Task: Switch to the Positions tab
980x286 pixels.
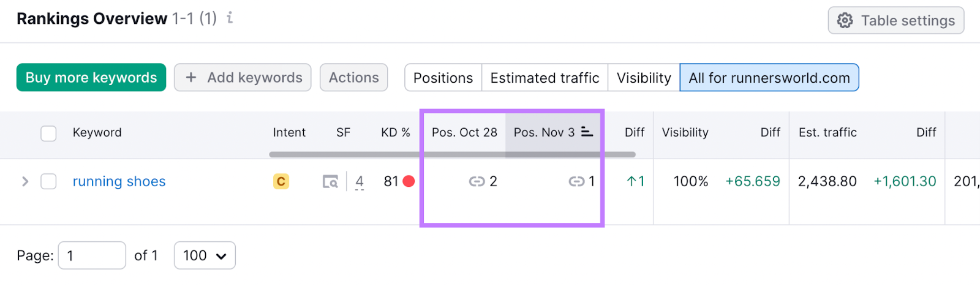Action: pos(443,78)
